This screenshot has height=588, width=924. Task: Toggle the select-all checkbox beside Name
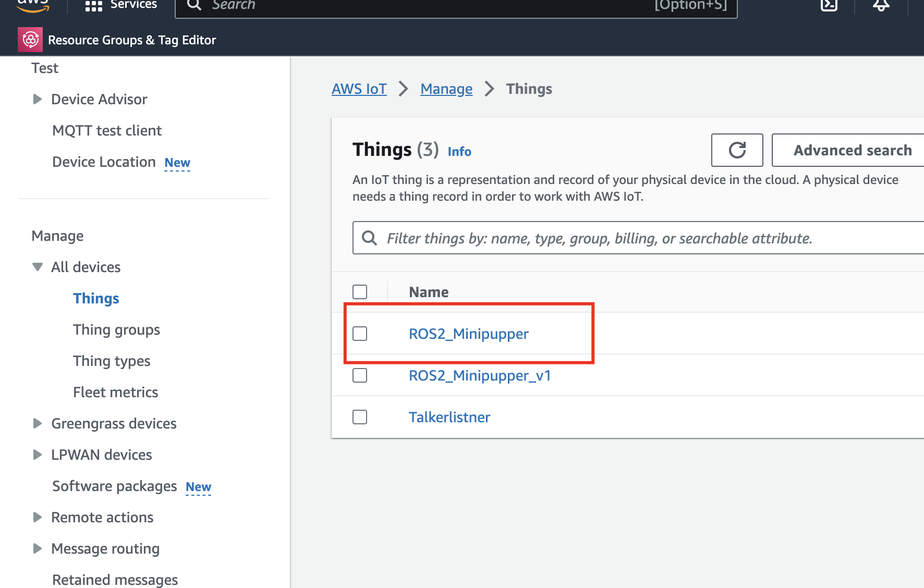click(x=360, y=292)
